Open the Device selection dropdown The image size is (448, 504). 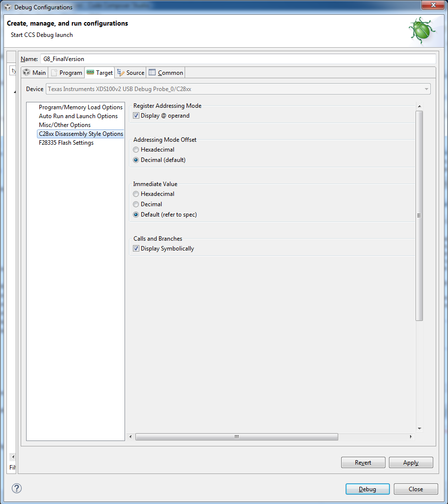coord(426,89)
